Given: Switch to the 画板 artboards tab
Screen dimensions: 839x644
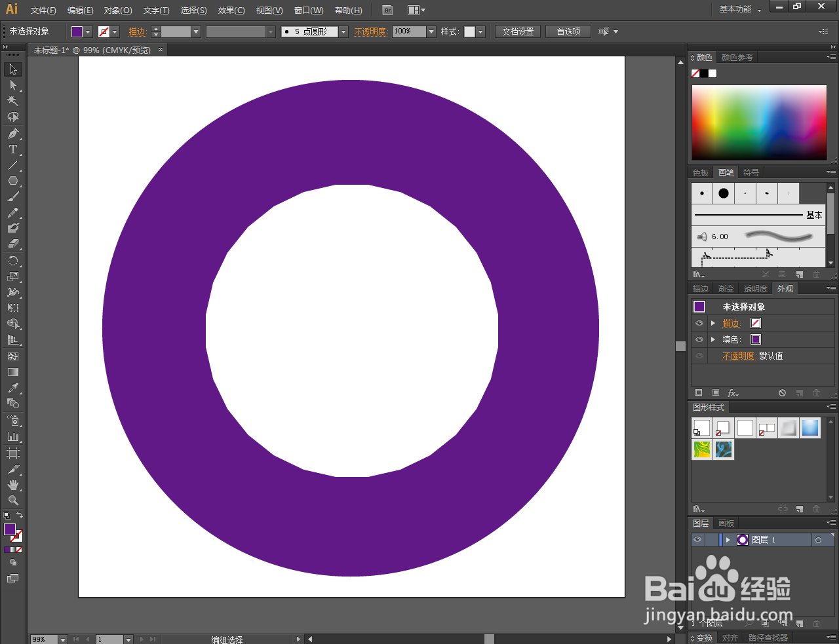Looking at the screenshot, I should coord(726,523).
